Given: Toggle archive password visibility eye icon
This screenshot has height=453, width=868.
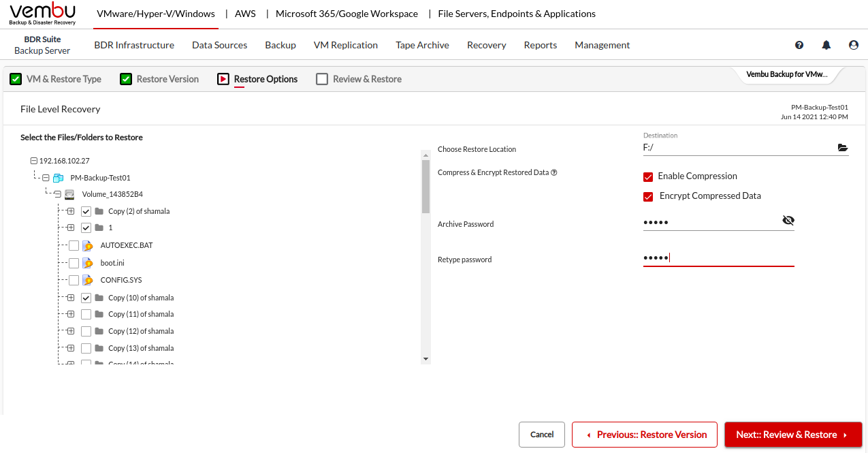Looking at the screenshot, I should point(788,221).
